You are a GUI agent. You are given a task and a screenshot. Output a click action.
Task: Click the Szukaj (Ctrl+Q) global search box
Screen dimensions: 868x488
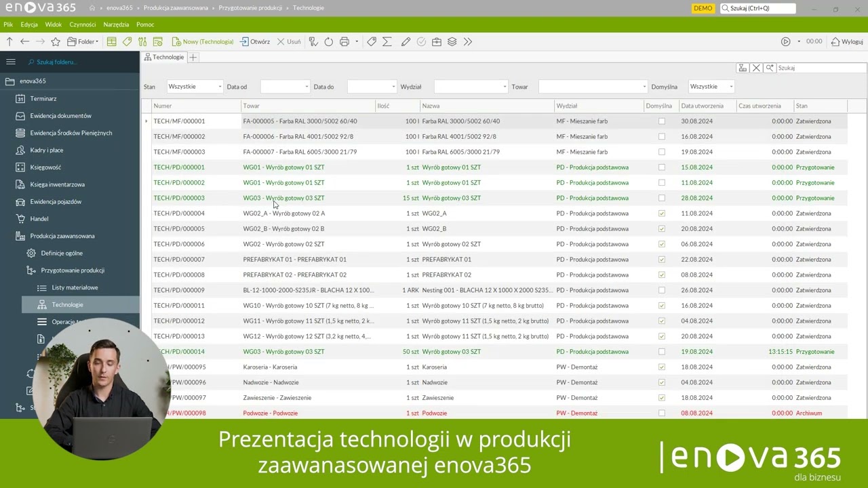click(x=757, y=8)
